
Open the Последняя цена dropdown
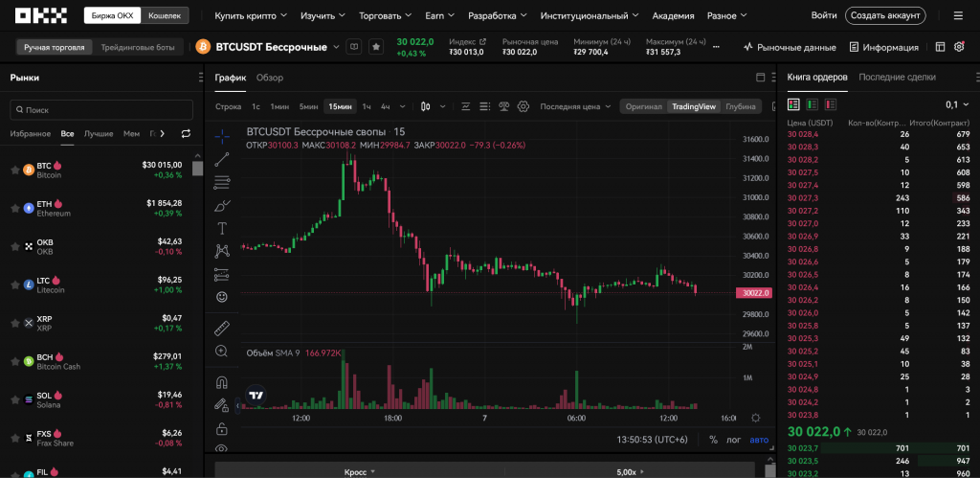pos(574,106)
